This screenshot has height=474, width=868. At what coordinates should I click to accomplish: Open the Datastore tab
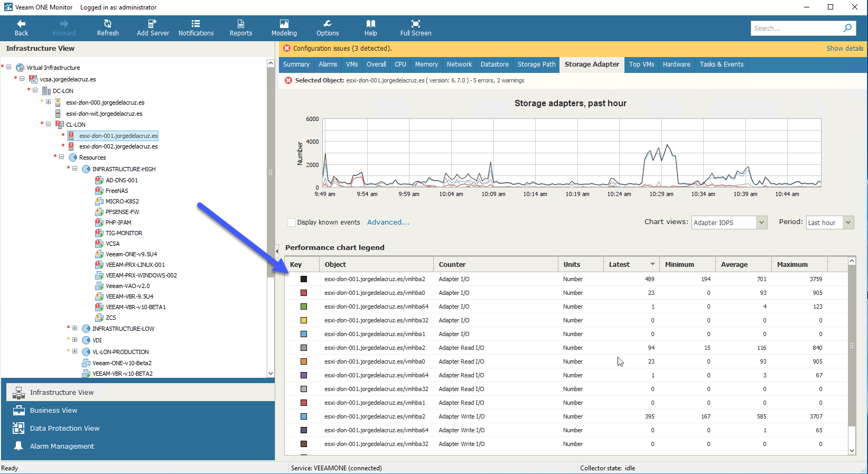point(494,64)
